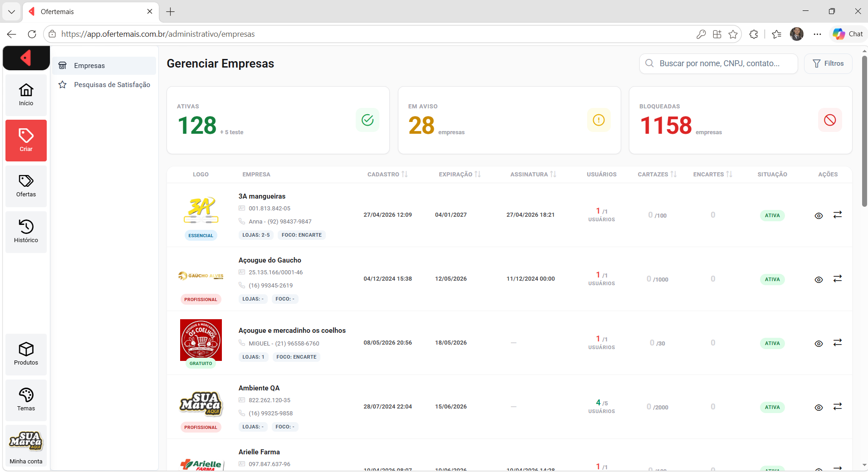The width and height of the screenshot is (868, 472).
Task: Reload the page
Action: coord(32,34)
